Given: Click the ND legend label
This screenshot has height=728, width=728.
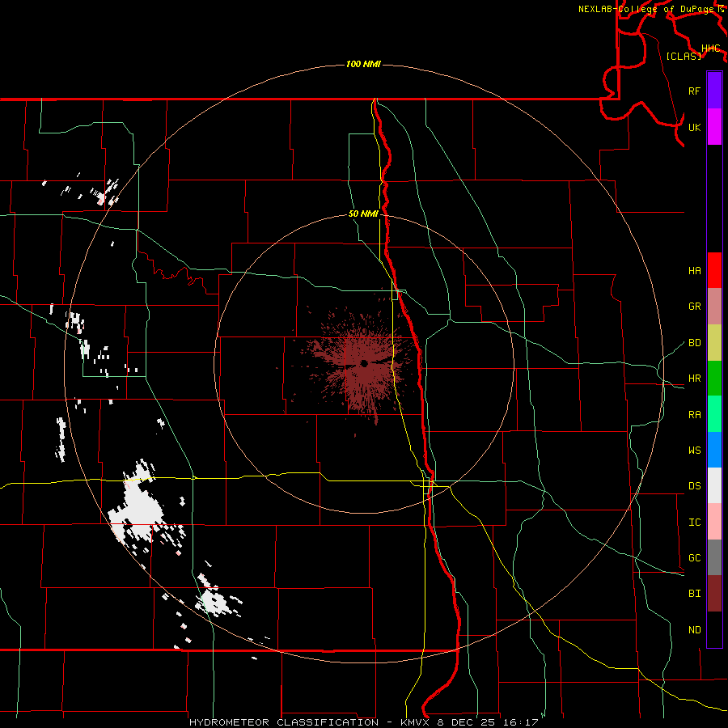Looking at the screenshot, I should [x=695, y=630].
